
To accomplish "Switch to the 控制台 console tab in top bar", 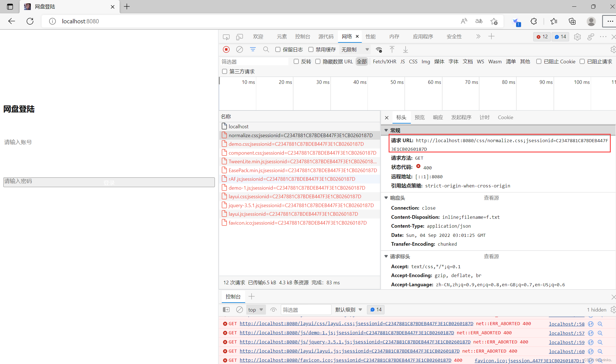I will click(x=302, y=37).
